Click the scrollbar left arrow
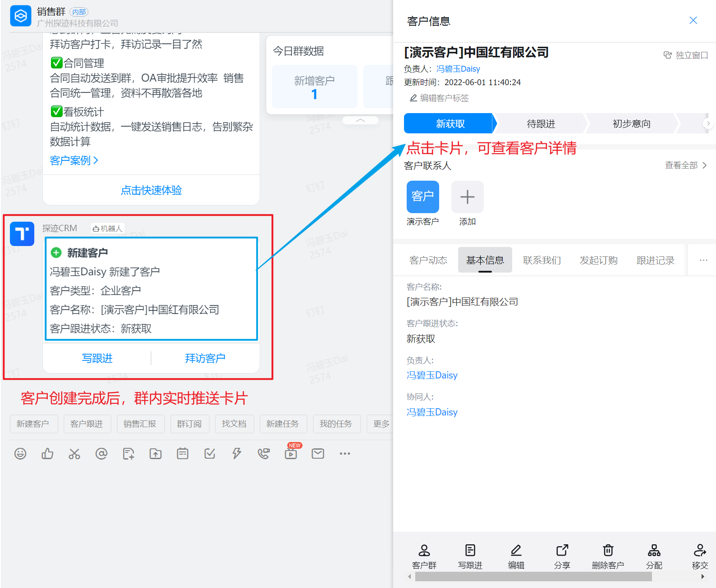 tap(409, 577)
